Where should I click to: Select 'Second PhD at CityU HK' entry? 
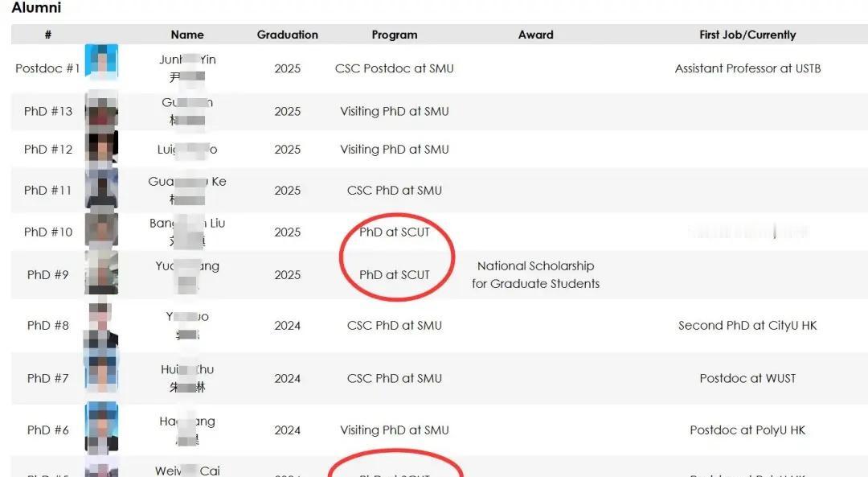pos(747,326)
